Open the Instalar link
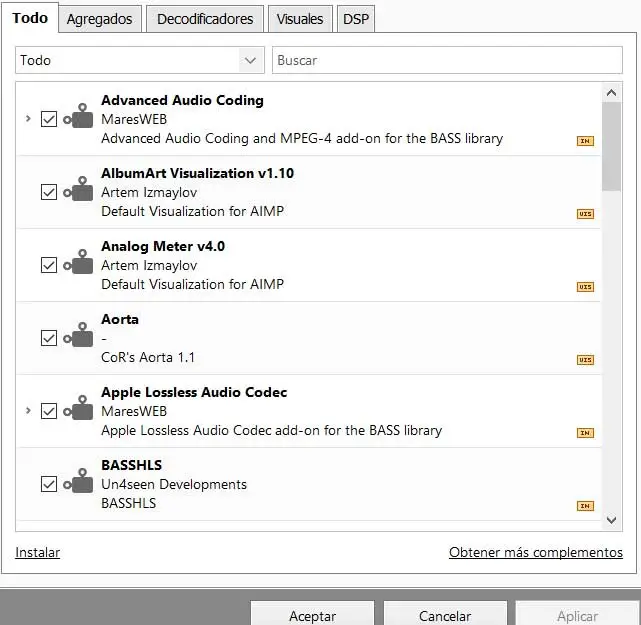 click(38, 552)
